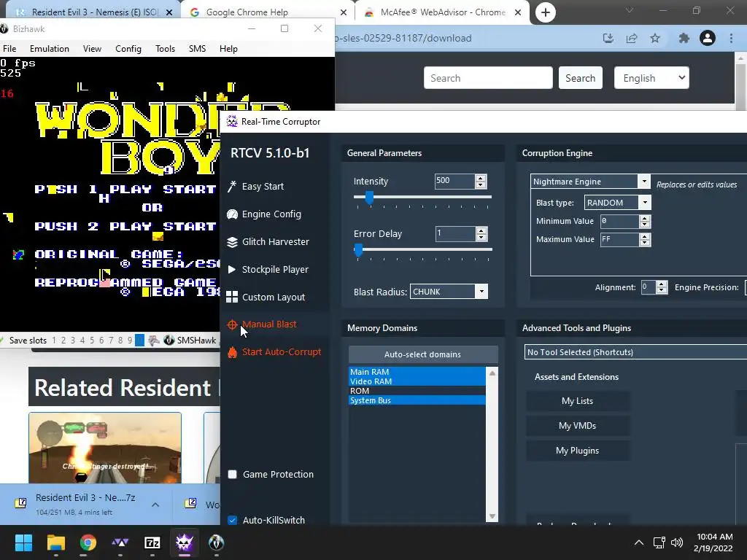Open tab search chevron in Chrome

(x=630, y=10)
